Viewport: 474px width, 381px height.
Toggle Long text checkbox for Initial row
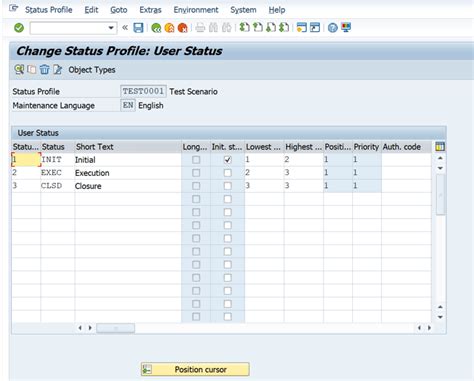[196, 160]
